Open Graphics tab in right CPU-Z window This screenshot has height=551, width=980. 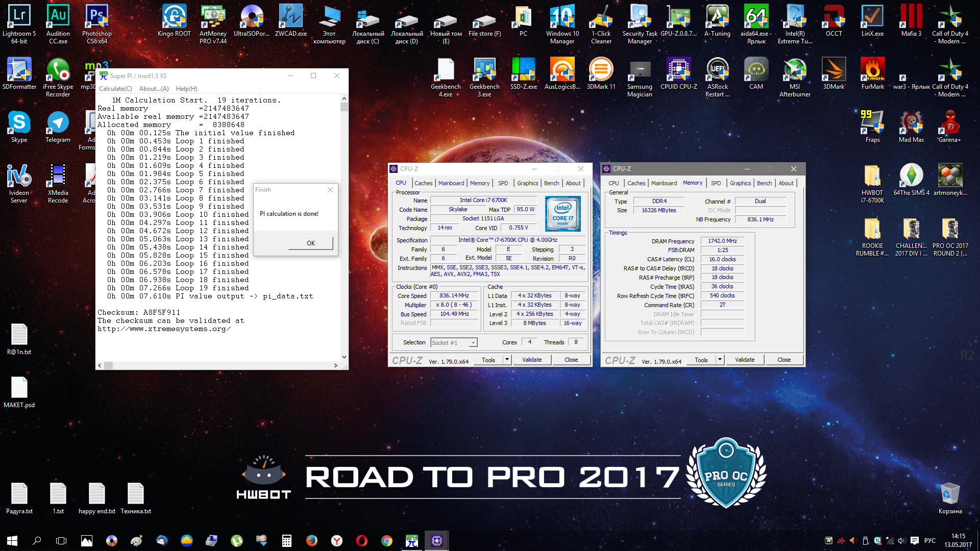pyautogui.click(x=740, y=183)
